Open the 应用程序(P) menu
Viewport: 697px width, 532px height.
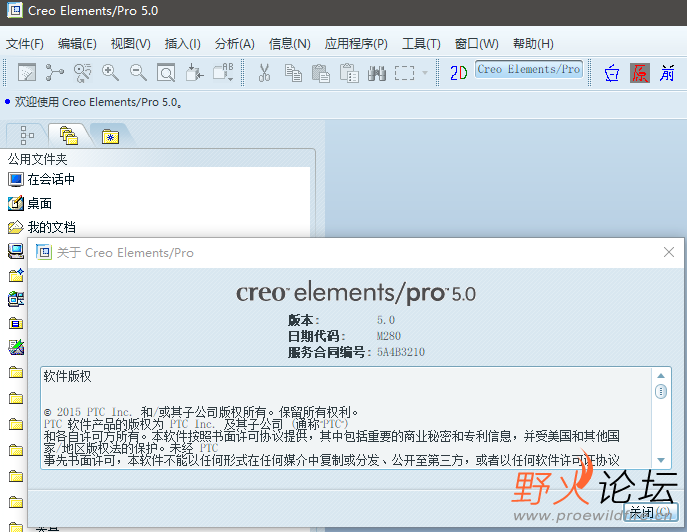pos(356,44)
